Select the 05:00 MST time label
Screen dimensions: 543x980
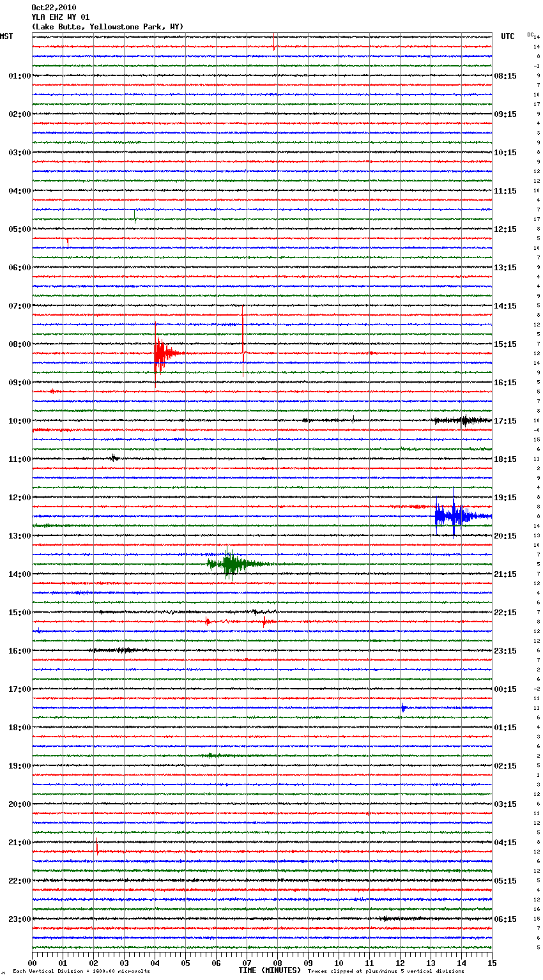click(20, 229)
